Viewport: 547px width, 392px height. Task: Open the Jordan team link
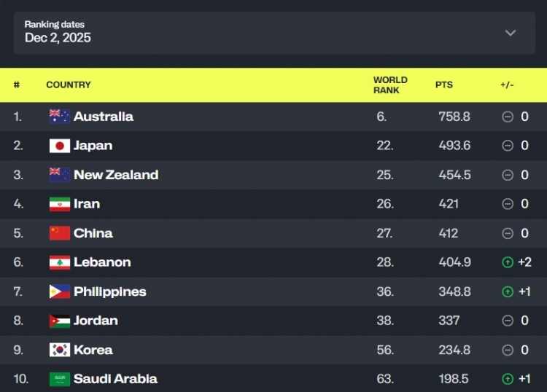96,321
